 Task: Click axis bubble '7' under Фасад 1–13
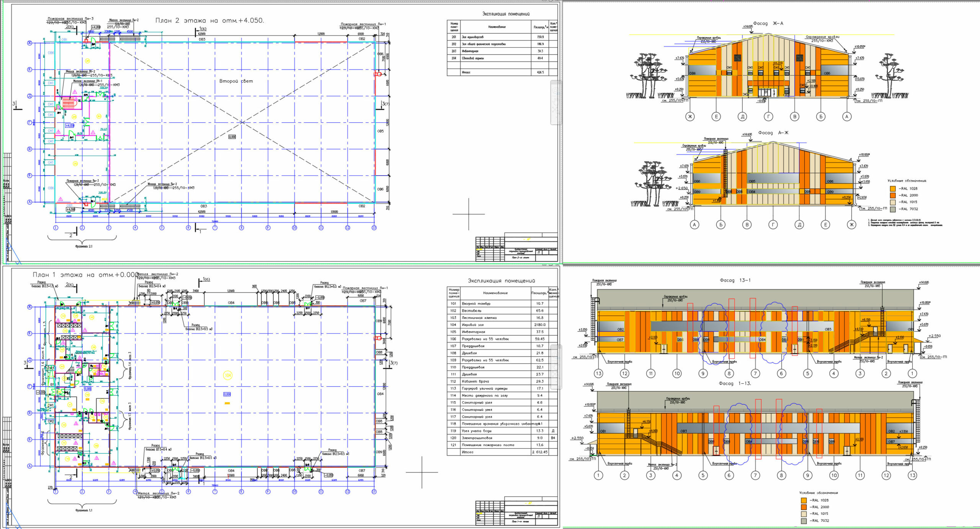pos(755,475)
